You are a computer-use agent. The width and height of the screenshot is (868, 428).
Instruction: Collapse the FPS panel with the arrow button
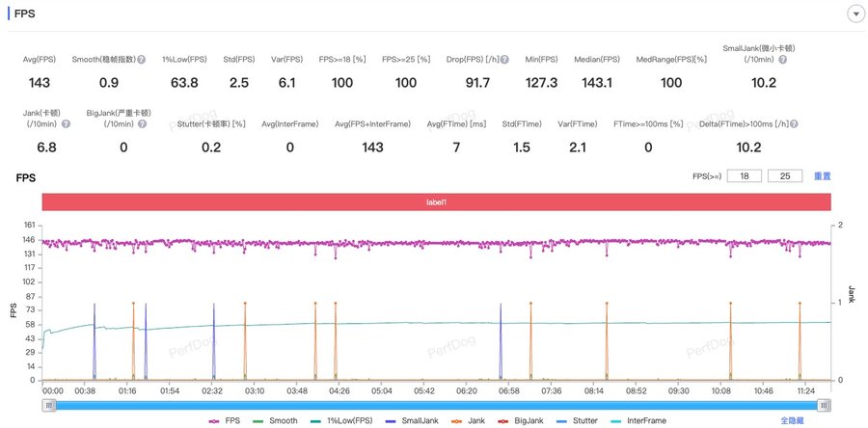pyautogui.click(x=855, y=14)
